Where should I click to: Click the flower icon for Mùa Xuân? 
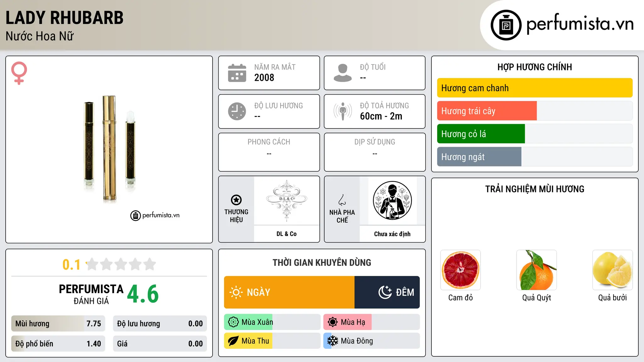tap(233, 322)
